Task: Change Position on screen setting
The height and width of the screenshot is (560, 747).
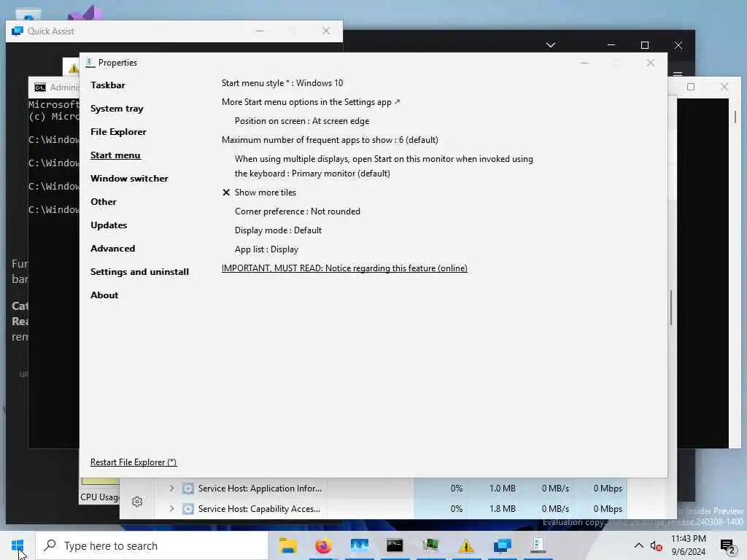Action: 302,121
